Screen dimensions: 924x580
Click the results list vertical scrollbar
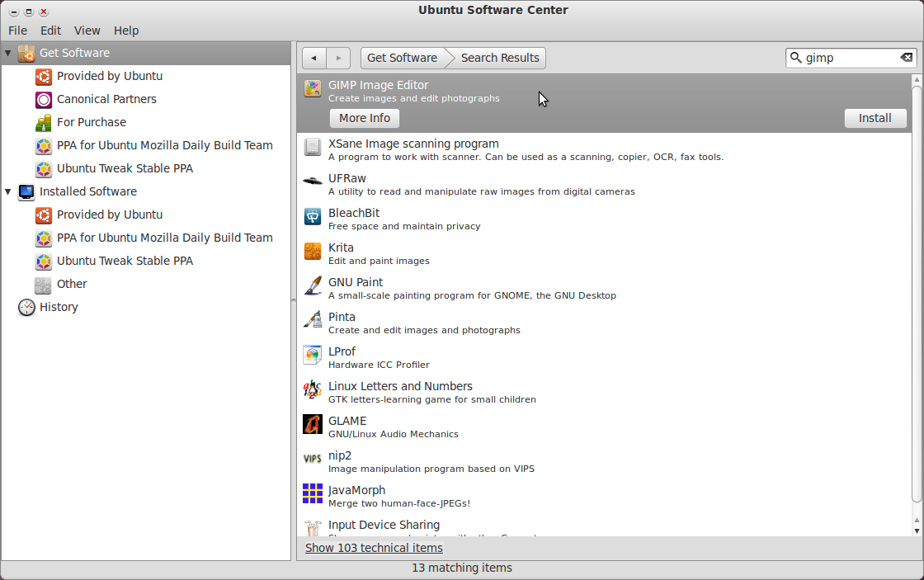click(917, 295)
